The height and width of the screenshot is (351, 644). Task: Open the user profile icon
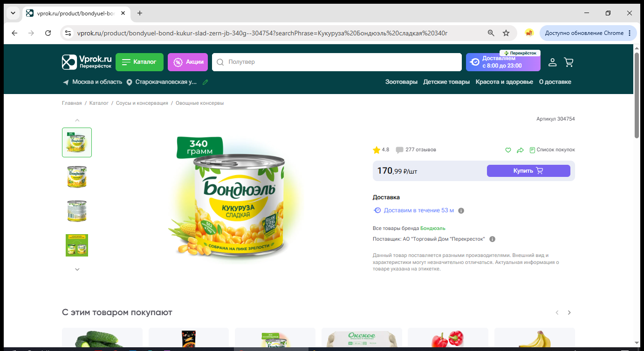553,62
